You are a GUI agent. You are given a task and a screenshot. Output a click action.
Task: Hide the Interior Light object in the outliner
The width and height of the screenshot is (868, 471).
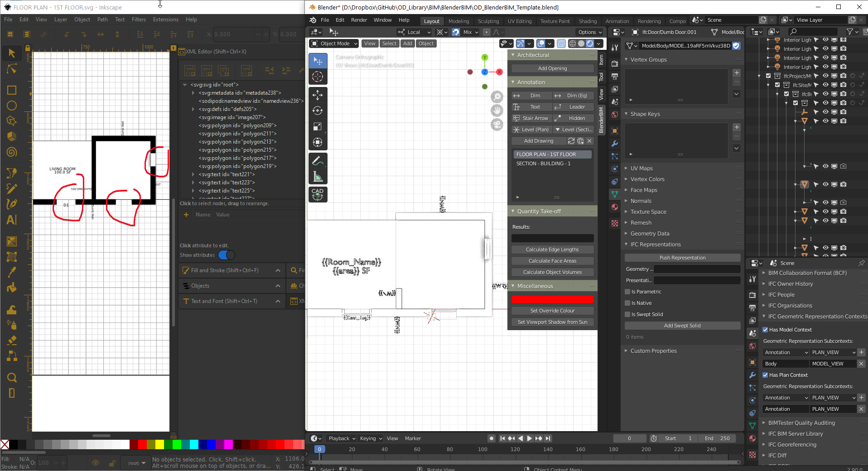tap(825, 39)
